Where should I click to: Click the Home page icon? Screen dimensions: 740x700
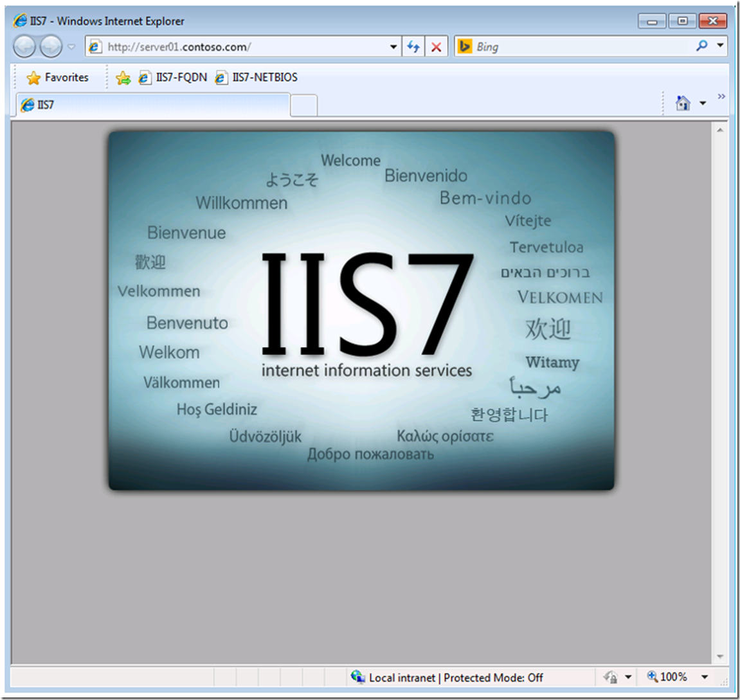click(682, 103)
